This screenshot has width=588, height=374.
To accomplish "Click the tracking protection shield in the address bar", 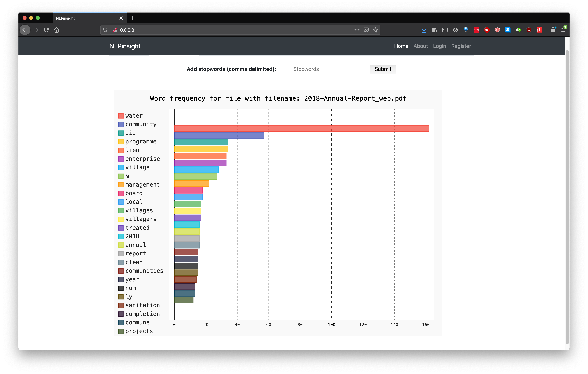I will pyautogui.click(x=105, y=30).
